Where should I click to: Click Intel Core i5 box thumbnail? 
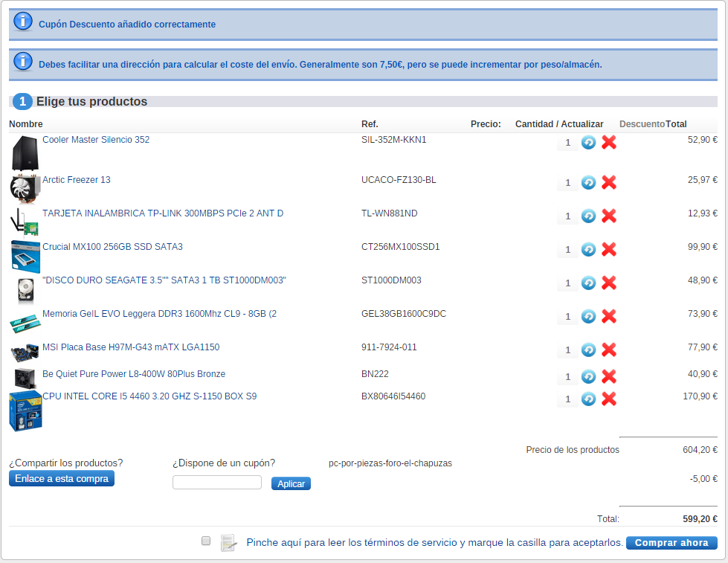[25, 411]
